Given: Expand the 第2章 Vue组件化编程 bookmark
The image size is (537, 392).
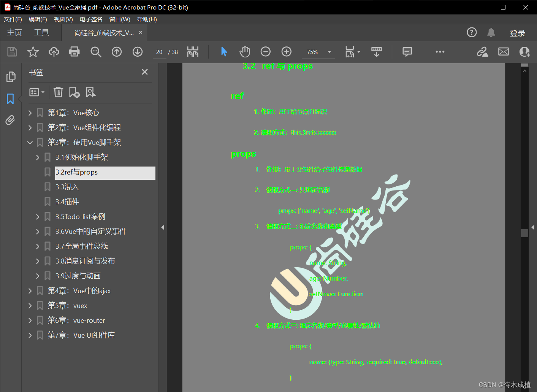Looking at the screenshot, I should pos(30,127).
